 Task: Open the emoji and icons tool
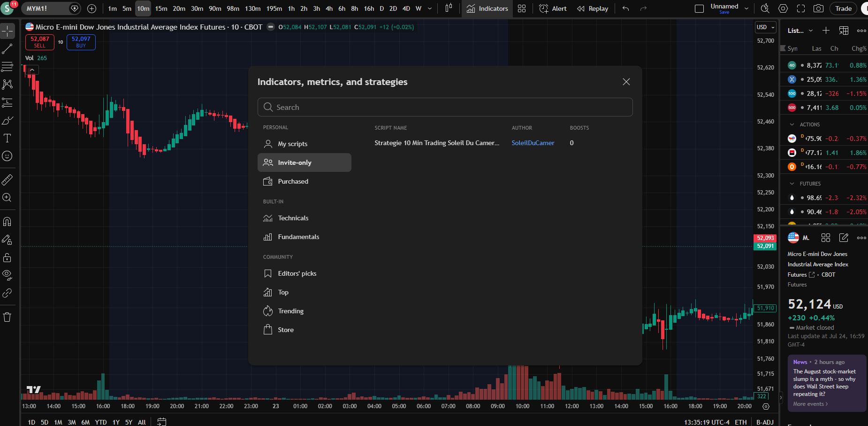point(8,156)
